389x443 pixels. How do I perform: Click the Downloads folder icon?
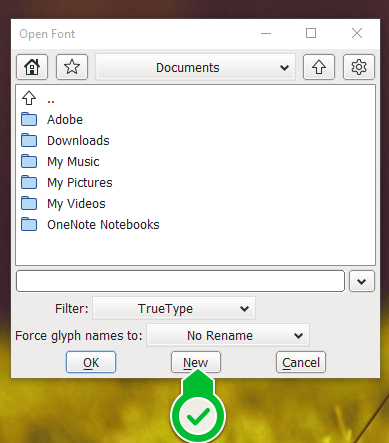click(x=29, y=140)
